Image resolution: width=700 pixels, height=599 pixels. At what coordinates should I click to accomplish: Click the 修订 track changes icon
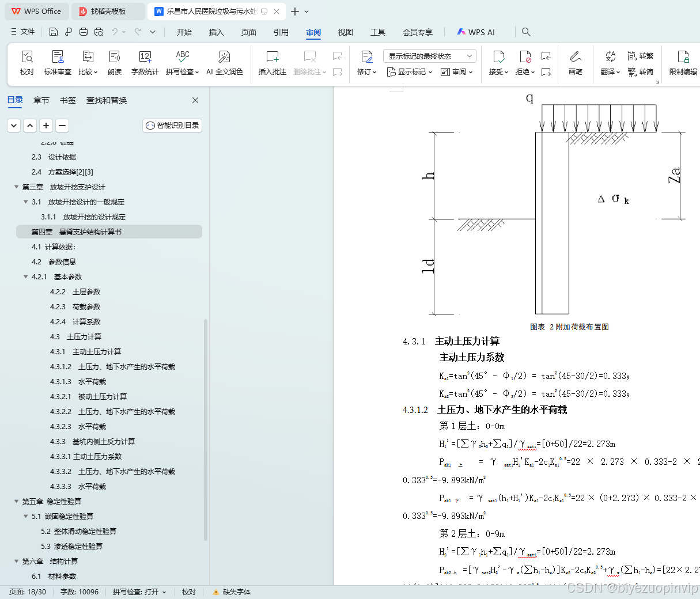(x=367, y=56)
